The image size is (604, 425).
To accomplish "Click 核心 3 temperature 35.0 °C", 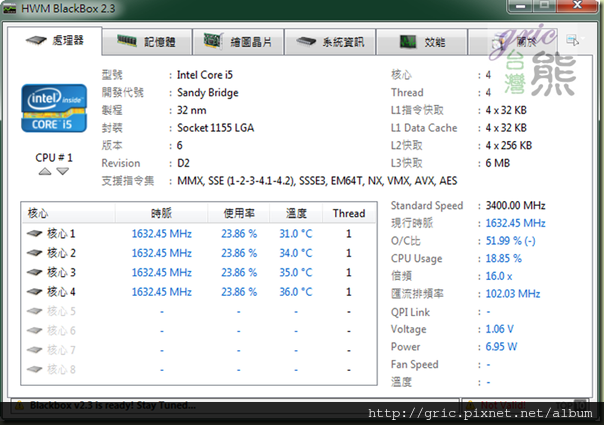I will 296,272.
